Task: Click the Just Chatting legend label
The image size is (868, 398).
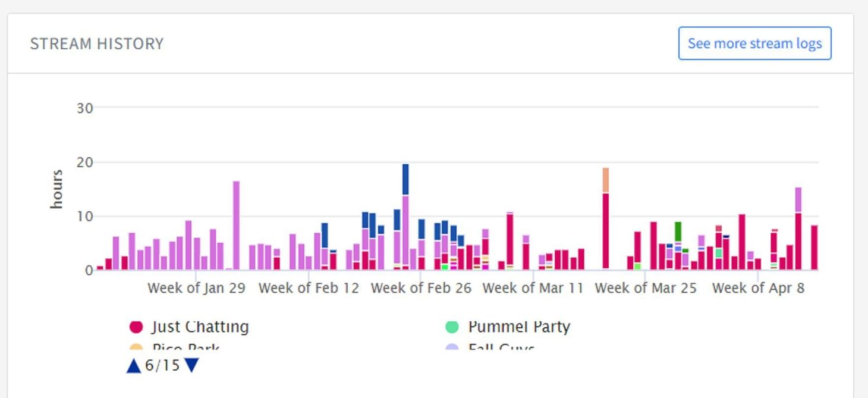Action: [200, 327]
